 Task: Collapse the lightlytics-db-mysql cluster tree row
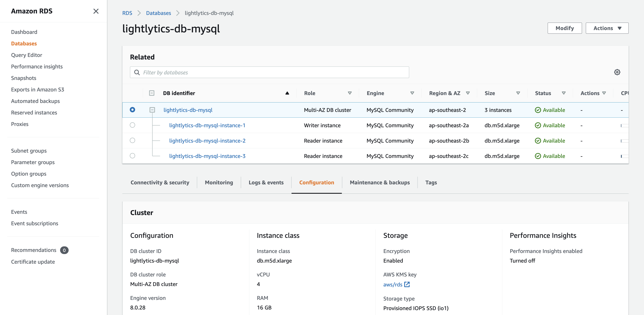[x=152, y=110]
